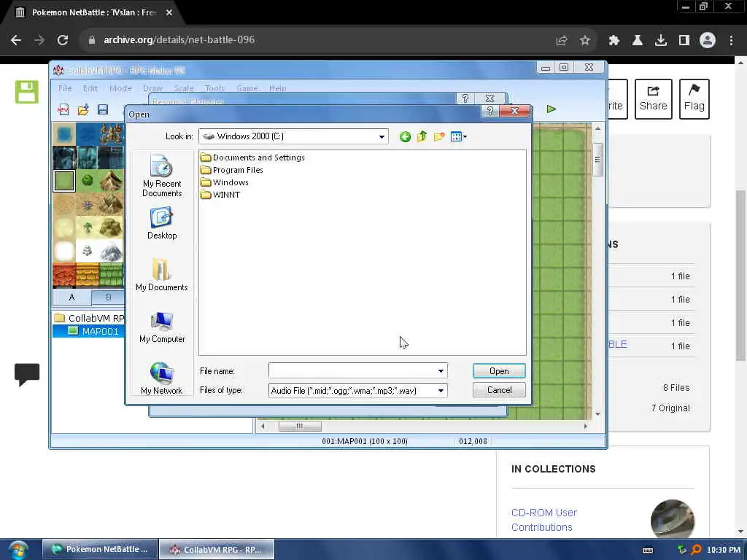Click the green save floppy icon on archive page
Screen dimensions: 747x560
pos(27,92)
